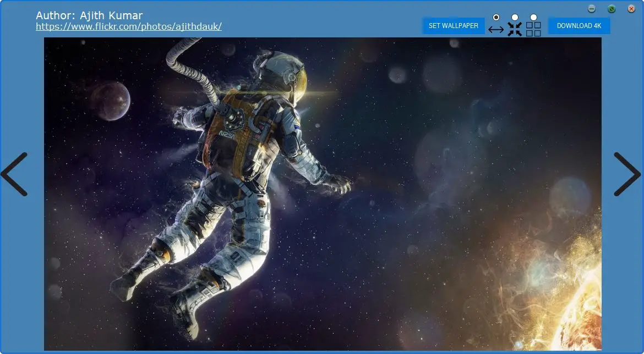Select the radio button above stretch arrow

[x=496, y=18]
